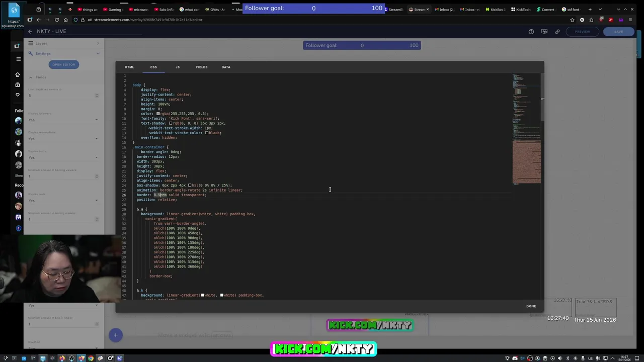This screenshot has height=362, width=644.
Task: Open the Display raids dropdown
Action: [63, 200]
